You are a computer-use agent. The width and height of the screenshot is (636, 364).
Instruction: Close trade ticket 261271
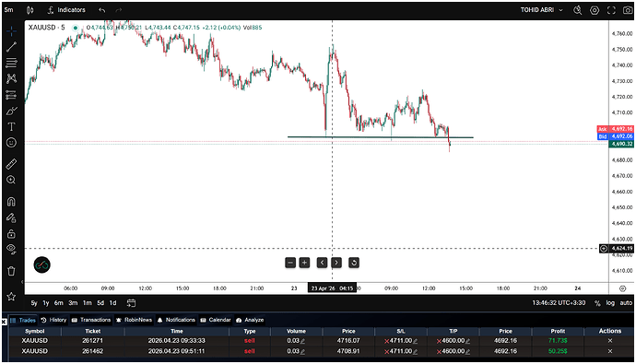point(610,340)
